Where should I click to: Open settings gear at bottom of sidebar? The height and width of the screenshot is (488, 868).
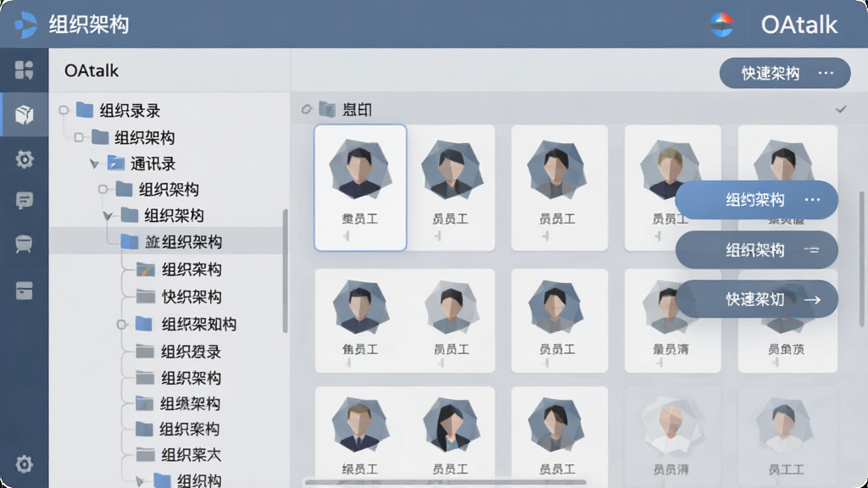tap(24, 463)
